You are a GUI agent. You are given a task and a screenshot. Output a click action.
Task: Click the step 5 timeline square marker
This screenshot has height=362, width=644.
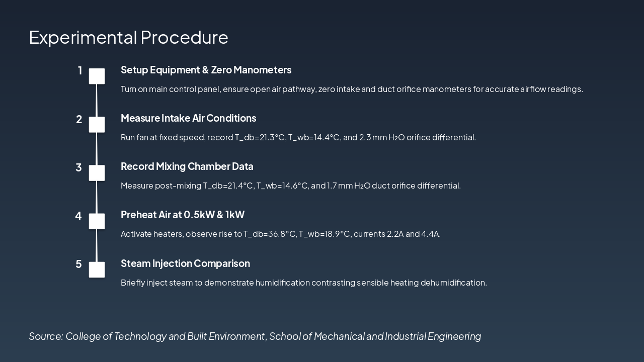point(97,269)
